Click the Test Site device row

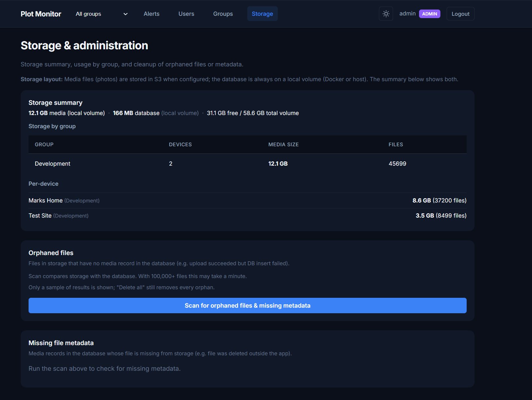point(40,216)
